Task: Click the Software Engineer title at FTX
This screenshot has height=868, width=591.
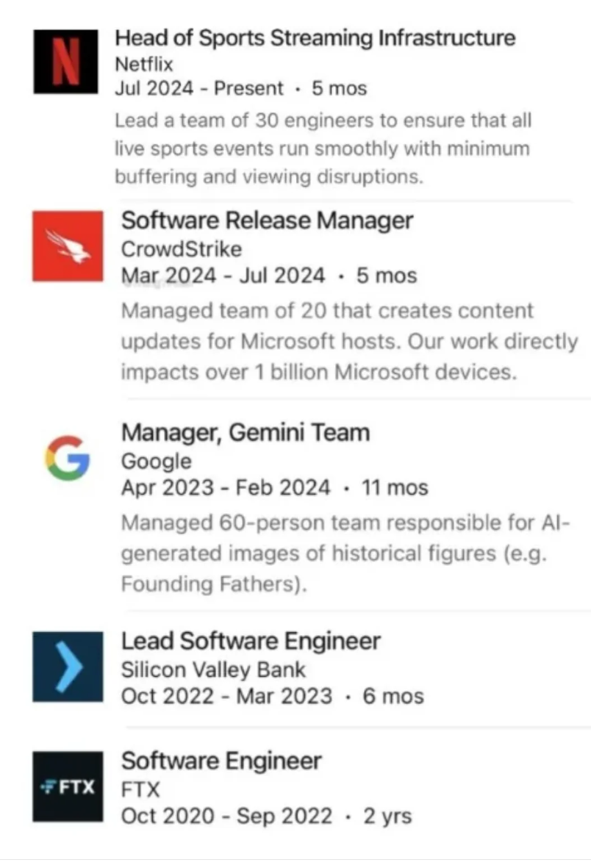Action: [221, 761]
